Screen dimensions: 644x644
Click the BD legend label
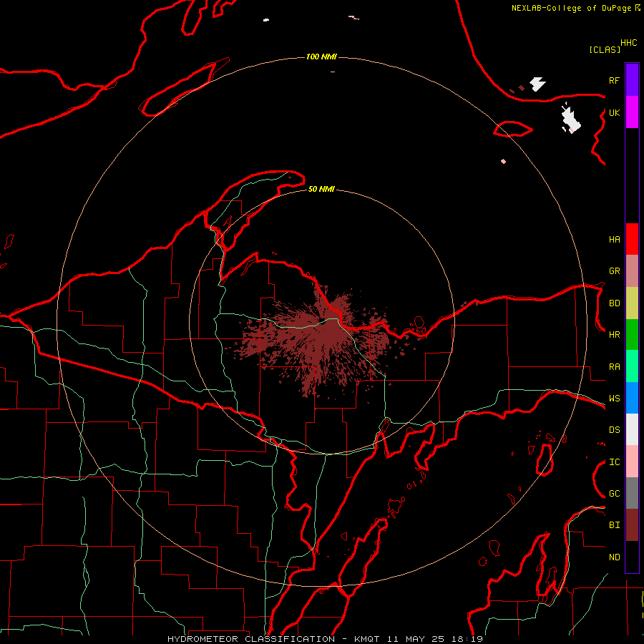[x=614, y=303]
